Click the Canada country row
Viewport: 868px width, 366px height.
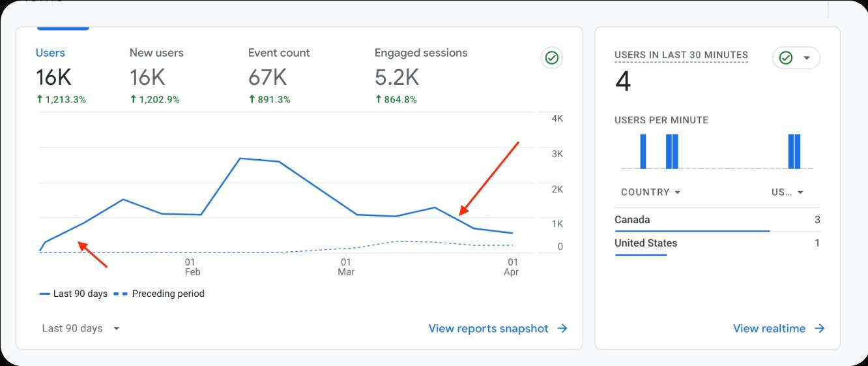[717, 220]
